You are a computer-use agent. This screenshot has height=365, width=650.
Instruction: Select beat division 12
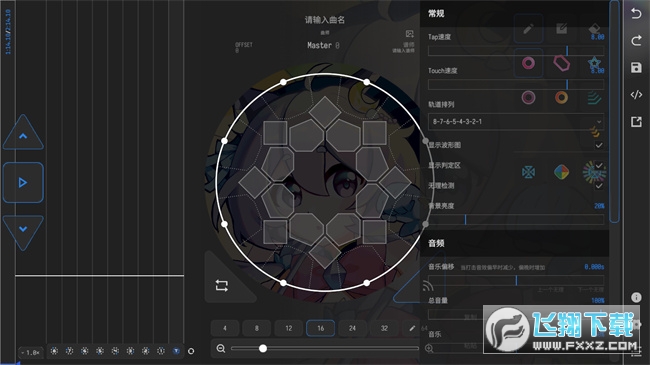(x=289, y=328)
